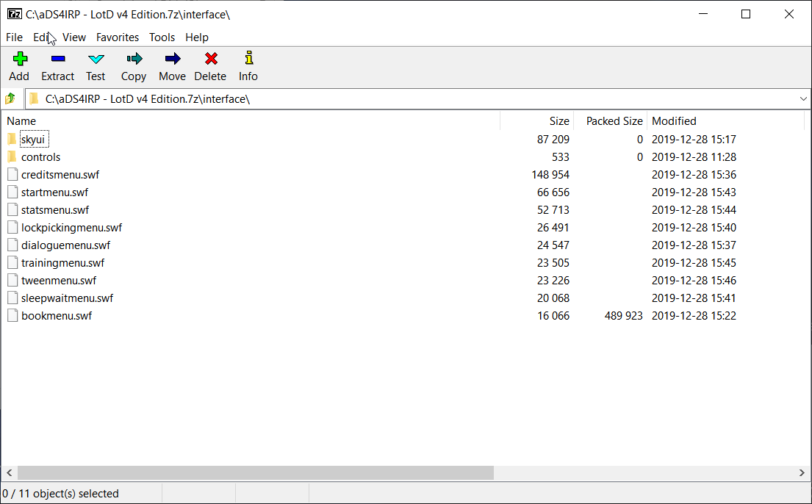Select the skyui folder
Screen dimensions: 812x504
(34, 140)
